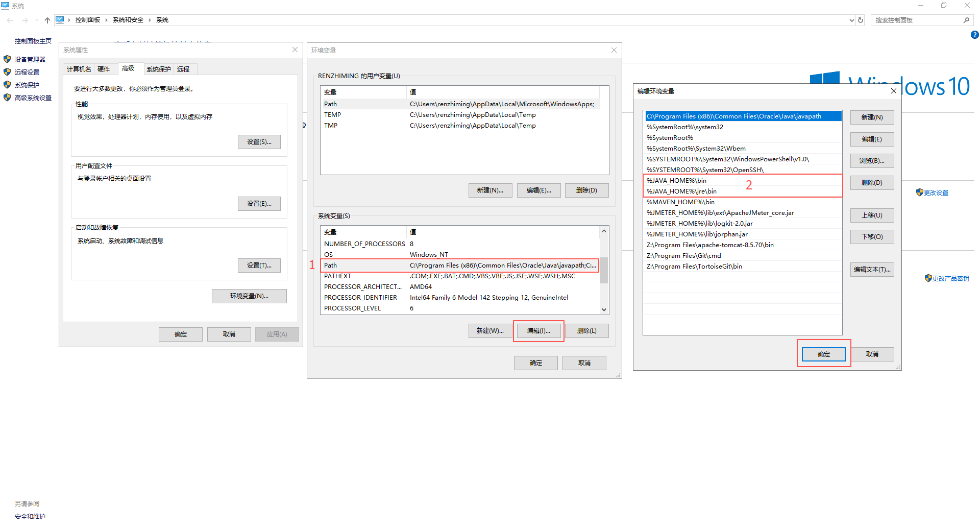The image size is (980, 531).
Task: Click system variables scrollbar up arrow
Action: point(604,231)
